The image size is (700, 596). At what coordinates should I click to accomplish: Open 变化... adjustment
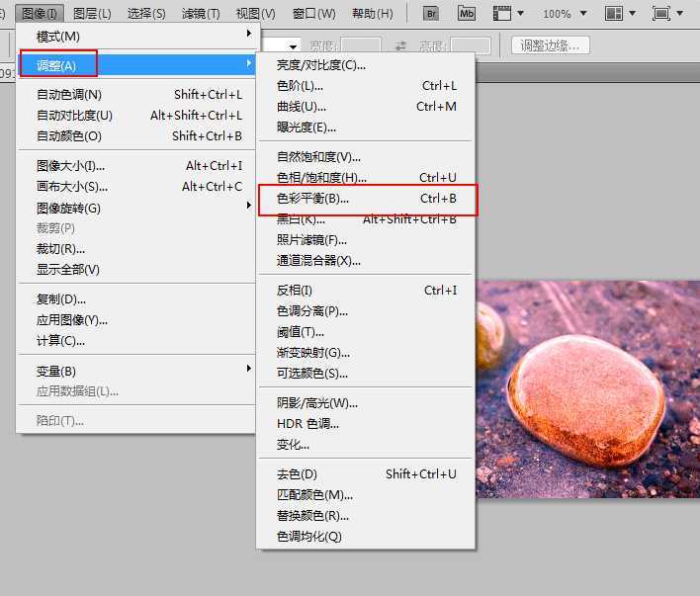366,445
